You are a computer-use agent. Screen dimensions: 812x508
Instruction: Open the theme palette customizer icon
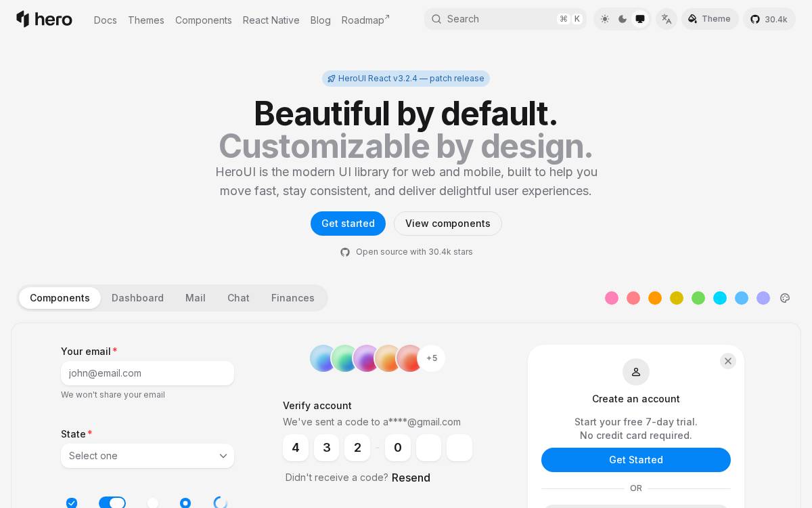coord(785,298)
